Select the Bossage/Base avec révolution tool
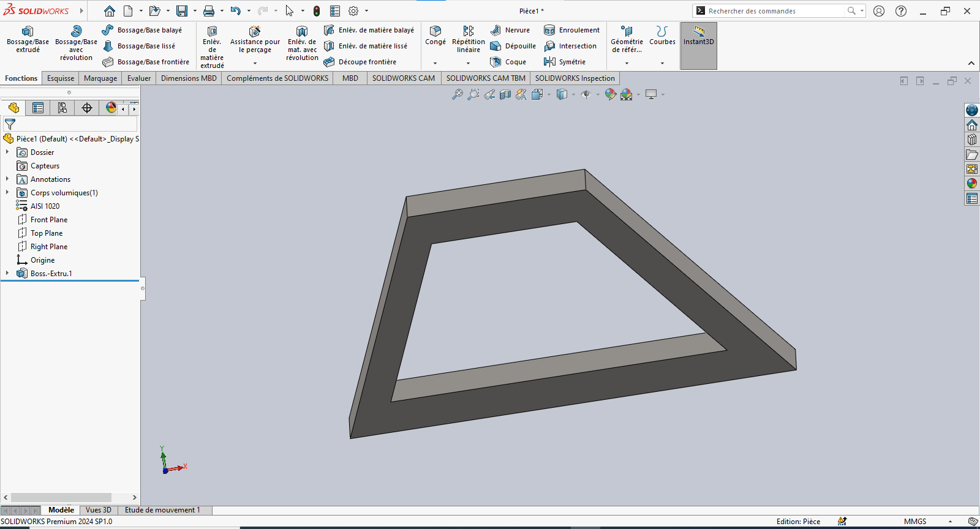Viewport: 980px width, 529px height. pos(76,31)
